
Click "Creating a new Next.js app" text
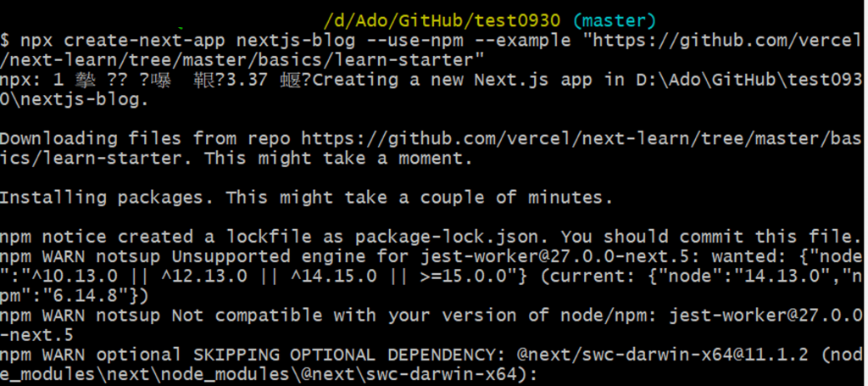pyautogui.click(x=453, y=80)
